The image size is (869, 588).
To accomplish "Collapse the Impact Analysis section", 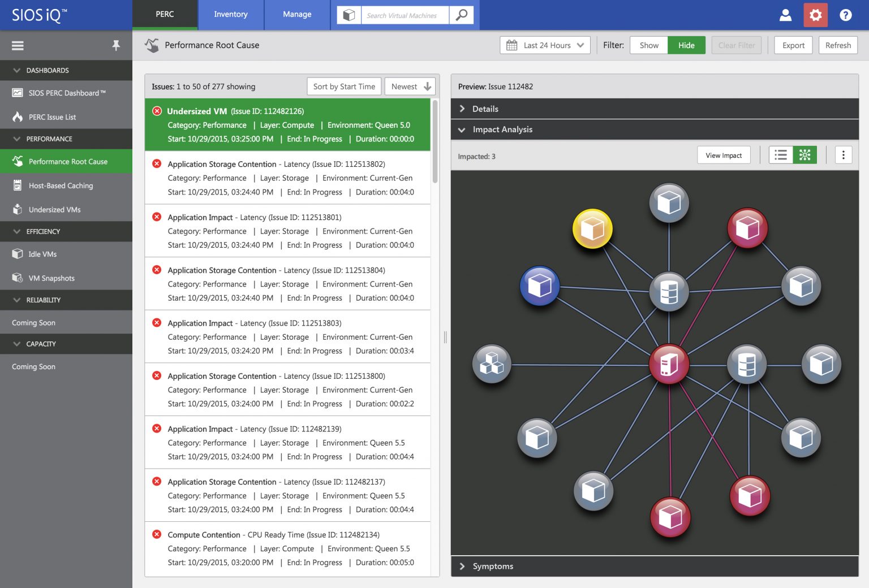I will point(462,129).
